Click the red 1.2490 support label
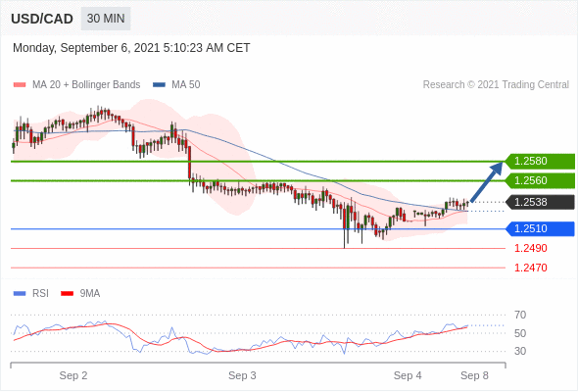578x392 pixels. point(531,248)
